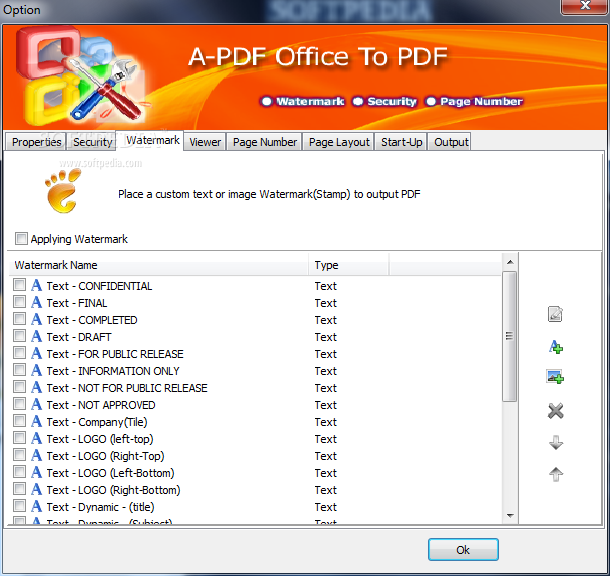Click A icon beside NOT APPROVED
This screenshot has width=610, height=576.
36,404
